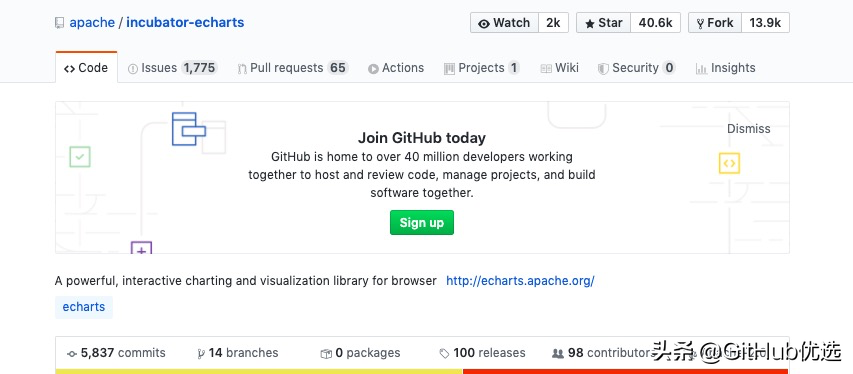Screen dimensions: 853x374
Task: Go to the Actions tab
Action: tap(396, 68)
